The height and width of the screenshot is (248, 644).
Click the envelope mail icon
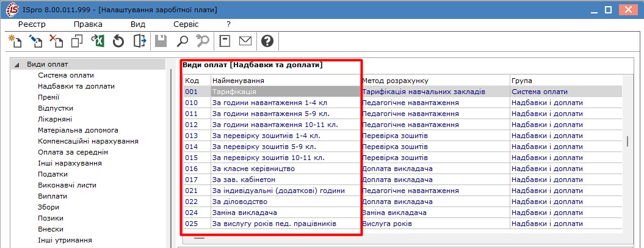coord(245,41)
